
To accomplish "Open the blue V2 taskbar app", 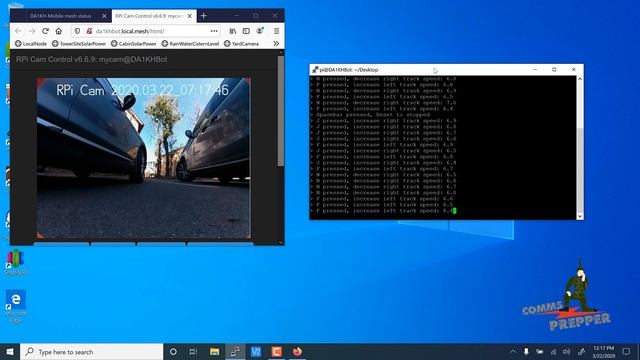I will [x=256, y=352].
